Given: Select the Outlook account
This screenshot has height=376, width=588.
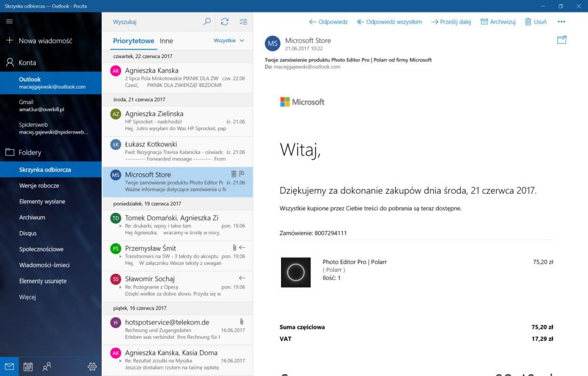Looking at the screenshot, I should click(x=51, y=83).
